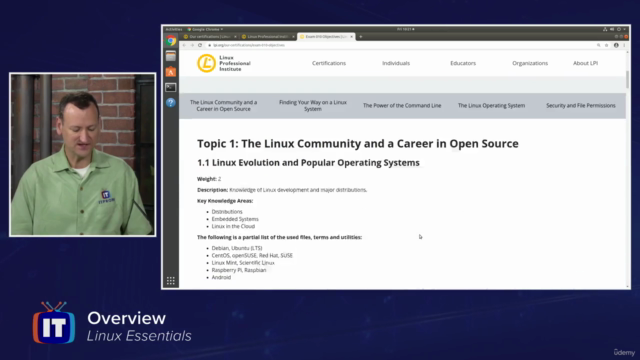Click the Linux Professional Institute logo
This screenshot has height=360, width=640.
click(x=224, y=63)
